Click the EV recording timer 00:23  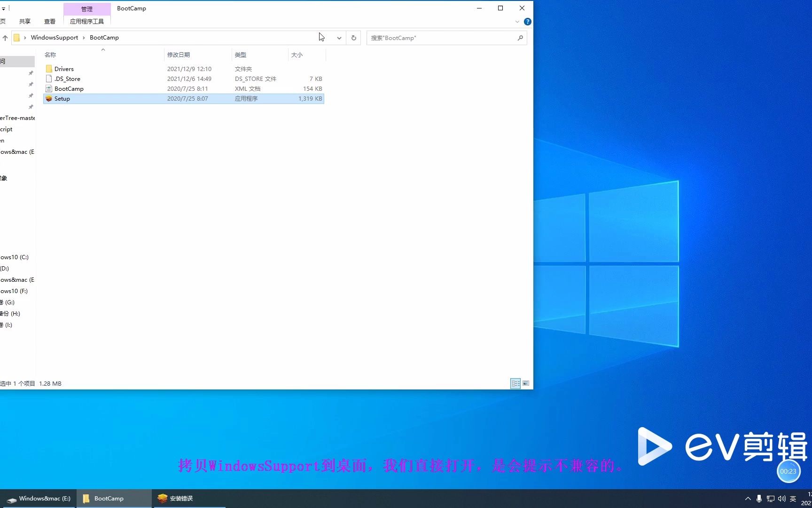click(x=789, y=471)
